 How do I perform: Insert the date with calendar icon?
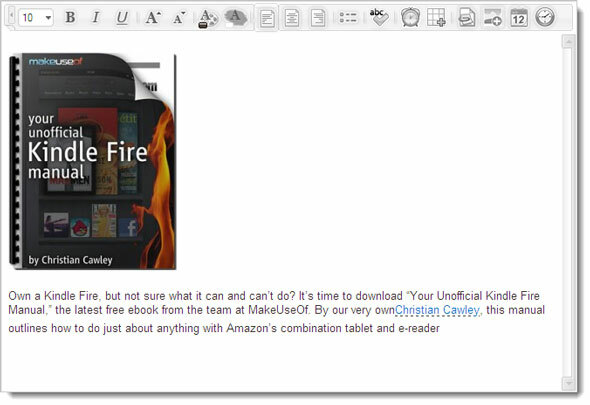(x=519, y=17)
